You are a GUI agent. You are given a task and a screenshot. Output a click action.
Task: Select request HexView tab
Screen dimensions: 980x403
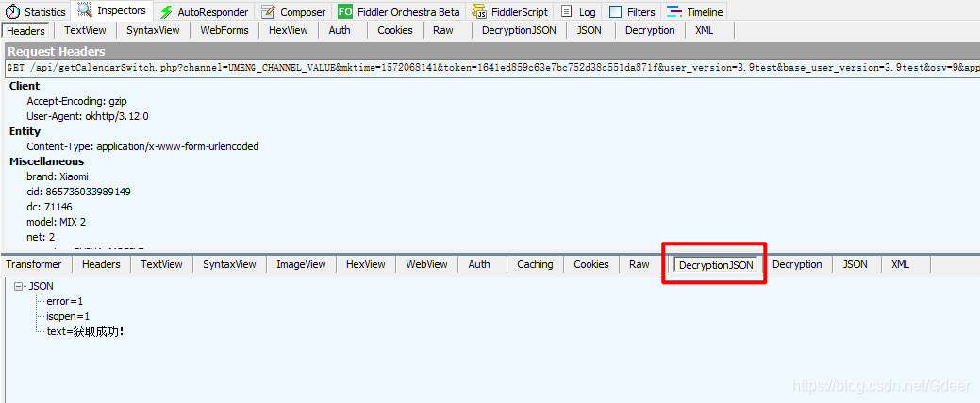click(x=288, y=30)
